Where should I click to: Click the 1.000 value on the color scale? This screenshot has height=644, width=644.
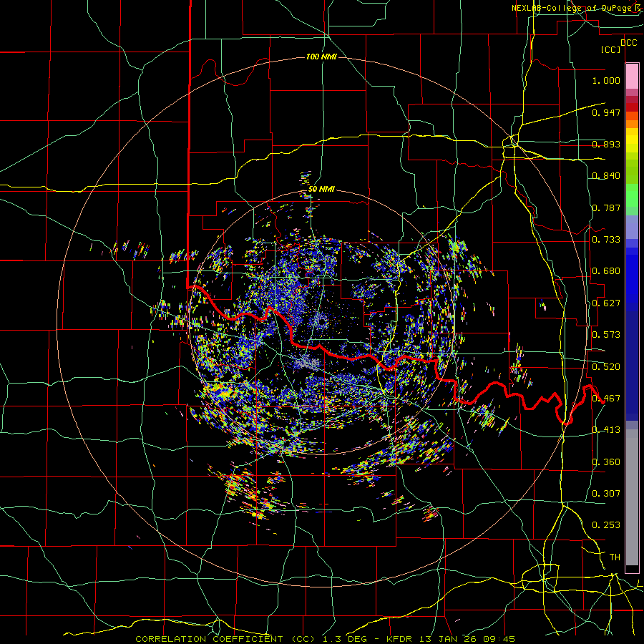(606, 80)
